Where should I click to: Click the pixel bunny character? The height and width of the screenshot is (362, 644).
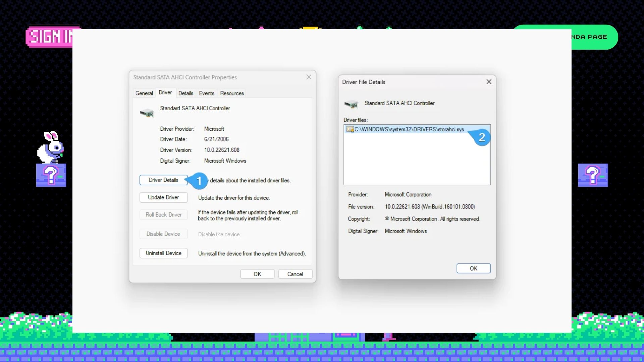click(50, 147)
